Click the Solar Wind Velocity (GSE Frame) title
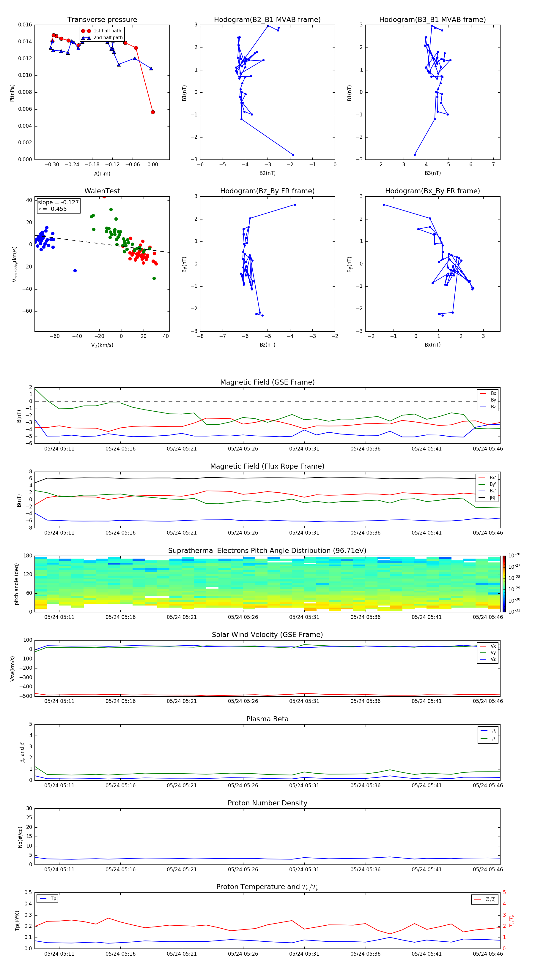Image resolution: width=535 pixels, height=980 pixels. coord(267,635)
